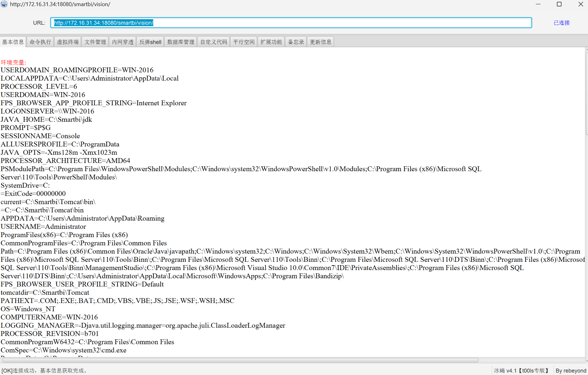Open the 自定义代码 tab

[x=214, y=42]
